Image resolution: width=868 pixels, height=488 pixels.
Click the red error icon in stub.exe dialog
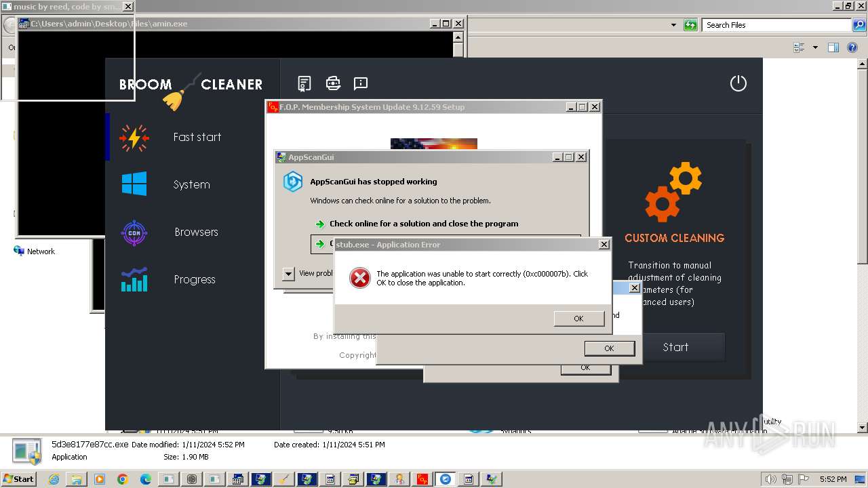359,278
